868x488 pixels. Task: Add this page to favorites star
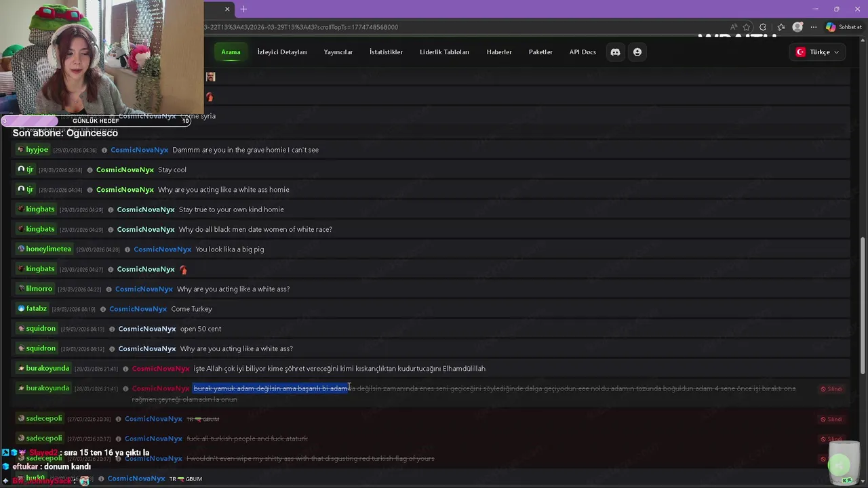coord(747,27)
